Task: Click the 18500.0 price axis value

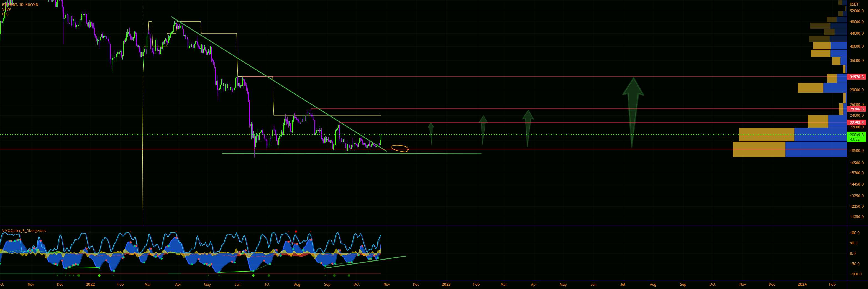Action: pos(857,150)
